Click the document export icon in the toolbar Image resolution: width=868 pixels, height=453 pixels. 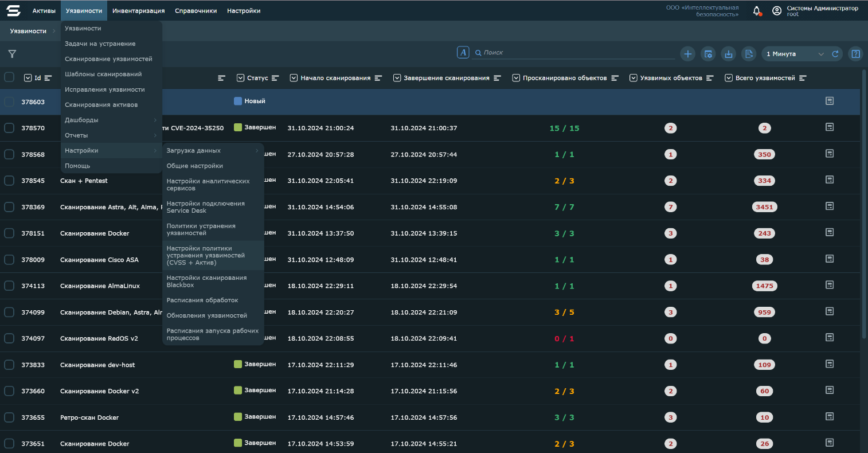tap(748, 54)
